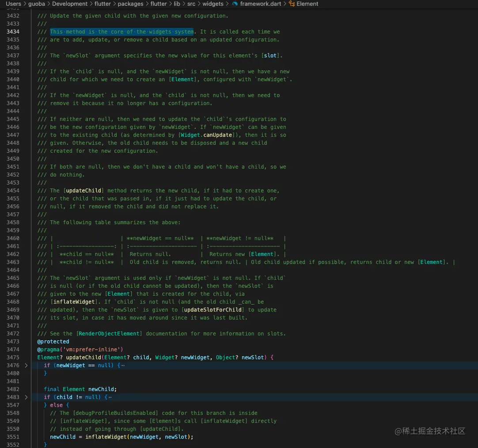Click the @protected annotation
The width and height of the screenshot is (478, 448).
(53, 341)
